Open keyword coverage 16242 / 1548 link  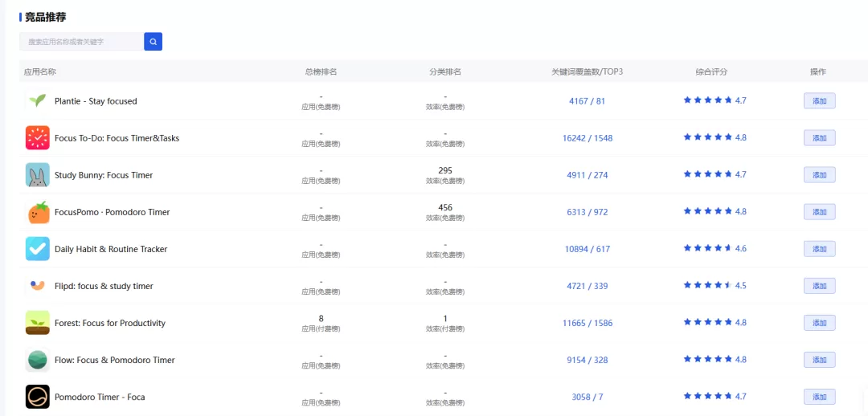coord(588,138)
